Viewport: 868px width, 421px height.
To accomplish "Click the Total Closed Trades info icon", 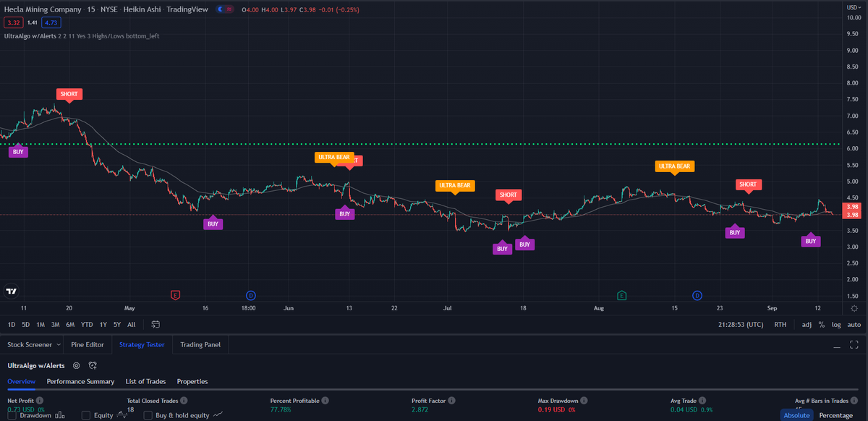I will [184, 400].
